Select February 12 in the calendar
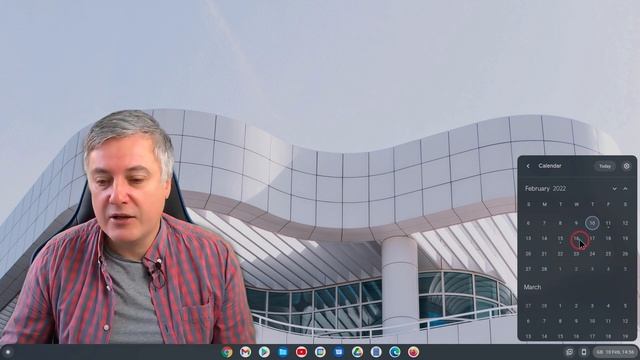The width and height of the screenshot is (640, 360). [625, 223]
